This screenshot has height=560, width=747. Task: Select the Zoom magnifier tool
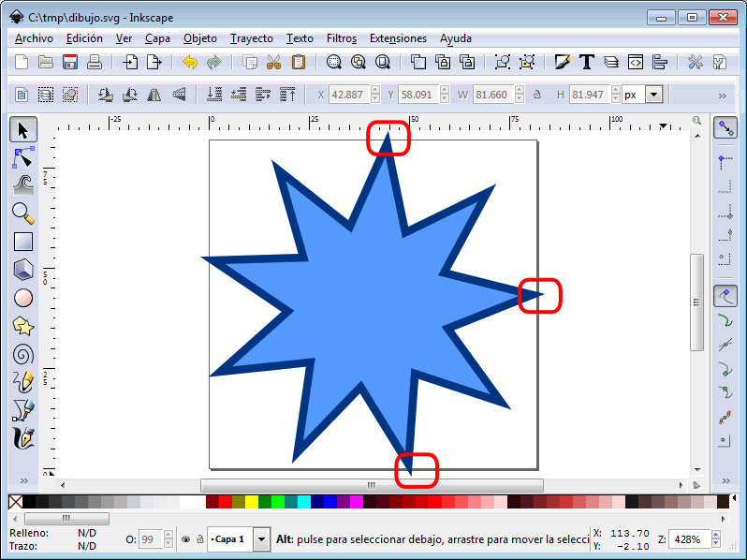[23, 213]
